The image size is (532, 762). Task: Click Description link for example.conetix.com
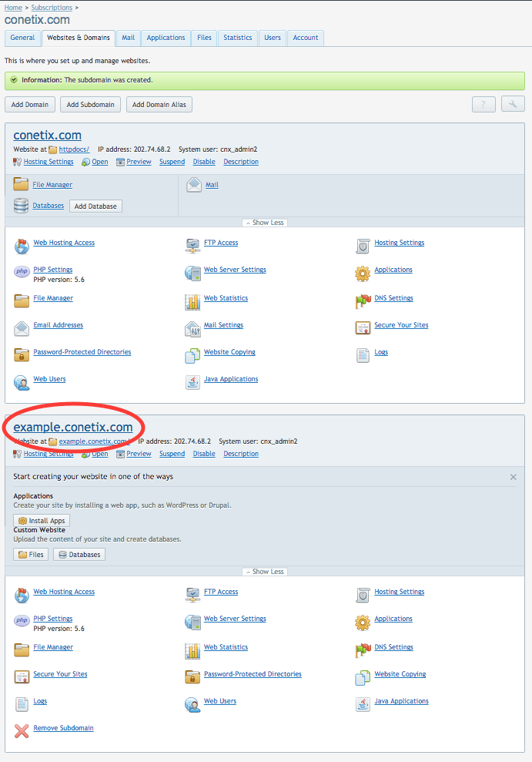[241, 453]
